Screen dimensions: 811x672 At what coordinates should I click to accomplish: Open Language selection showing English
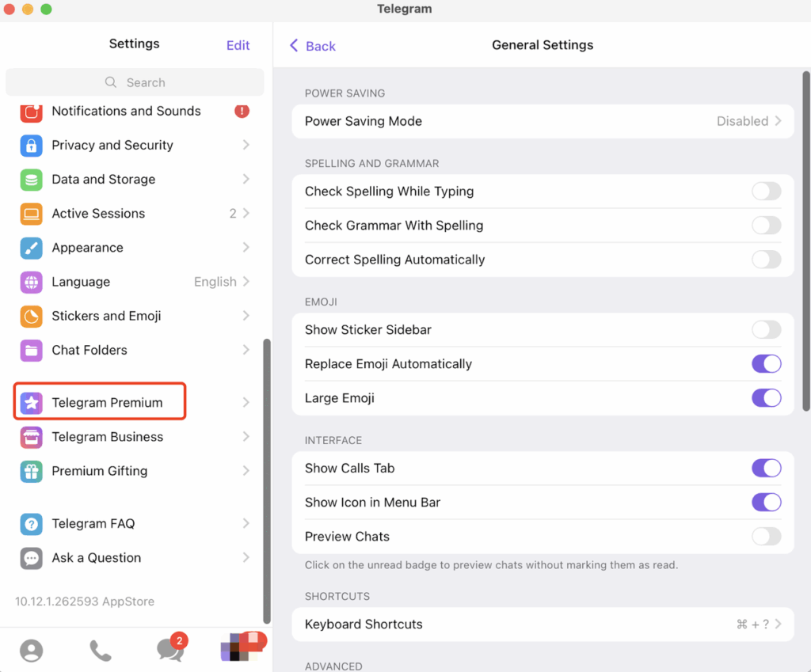(135, 282)
